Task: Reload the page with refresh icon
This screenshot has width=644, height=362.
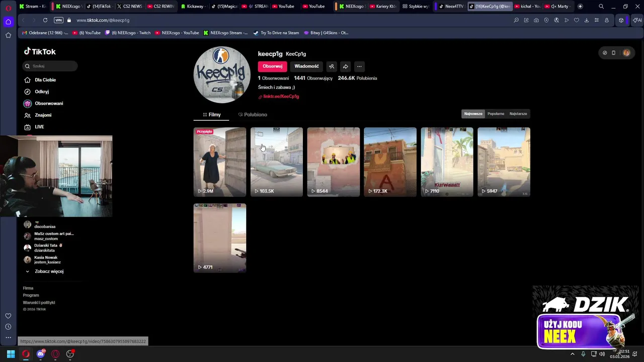Action: [45, 20]
